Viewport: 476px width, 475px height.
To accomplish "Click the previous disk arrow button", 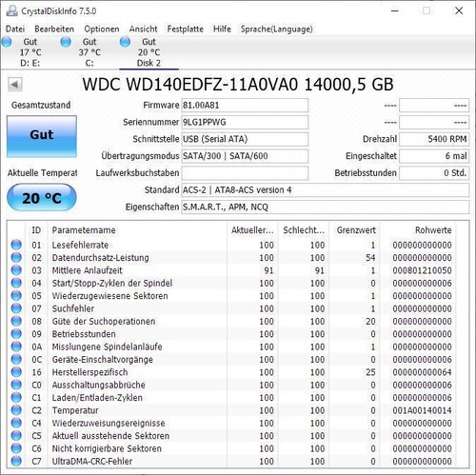I will (x=15, y=85).
